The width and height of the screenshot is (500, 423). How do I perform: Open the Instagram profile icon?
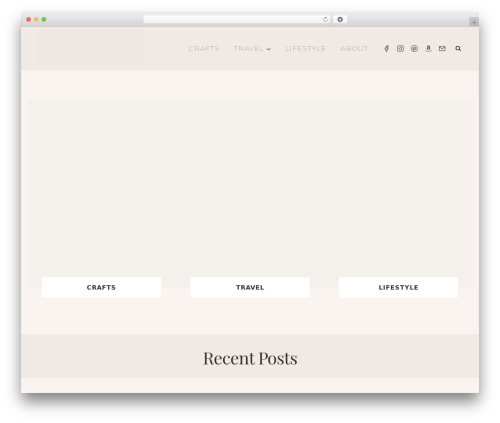[x=400, y=49]
